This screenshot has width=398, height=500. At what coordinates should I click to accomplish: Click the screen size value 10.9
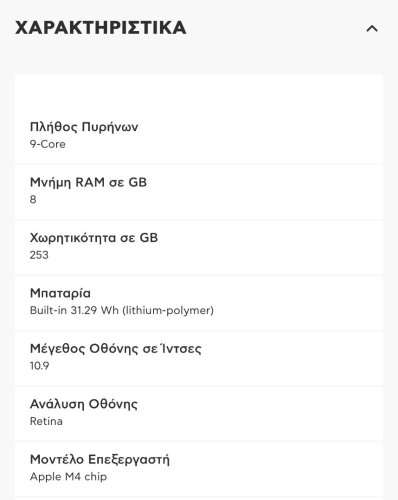pyautogui.click(x=40, y=366)
